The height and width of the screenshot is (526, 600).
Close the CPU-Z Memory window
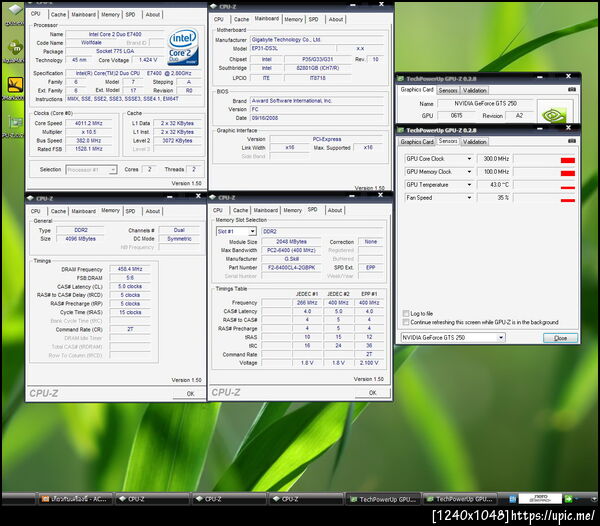(x=198, y=196)
